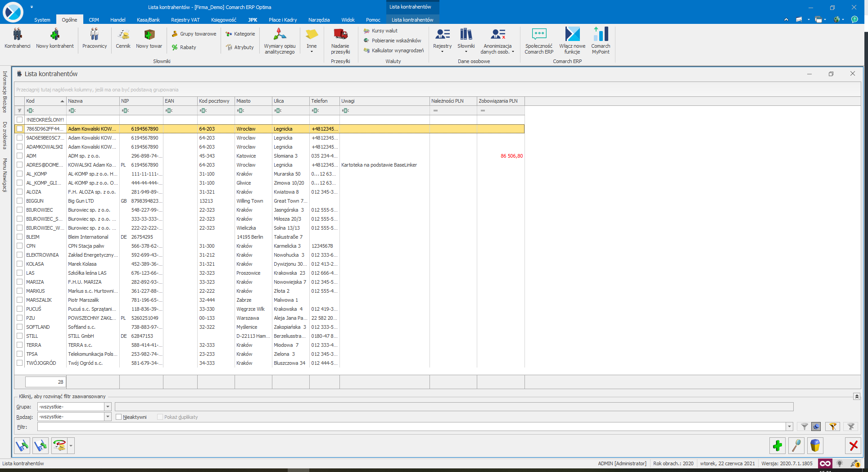868x472 pixels.
Task: Open Nadanie przesyłki
Action: [x=340, y=41]
